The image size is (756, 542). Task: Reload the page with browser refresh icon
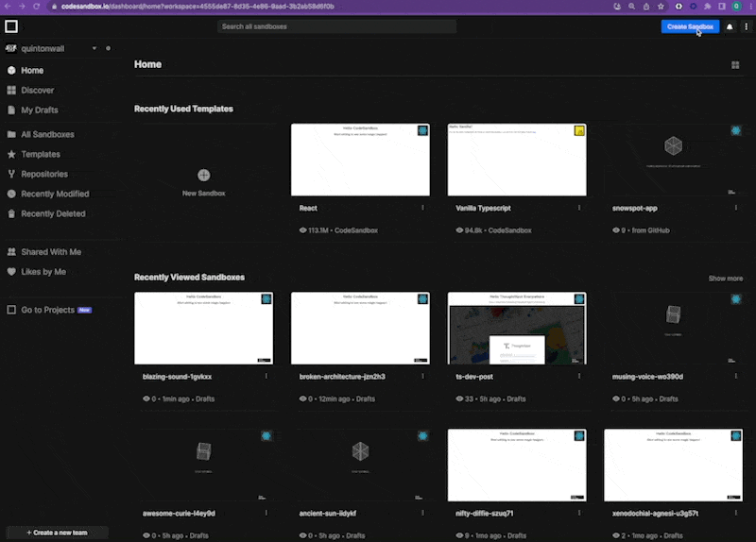37,7
